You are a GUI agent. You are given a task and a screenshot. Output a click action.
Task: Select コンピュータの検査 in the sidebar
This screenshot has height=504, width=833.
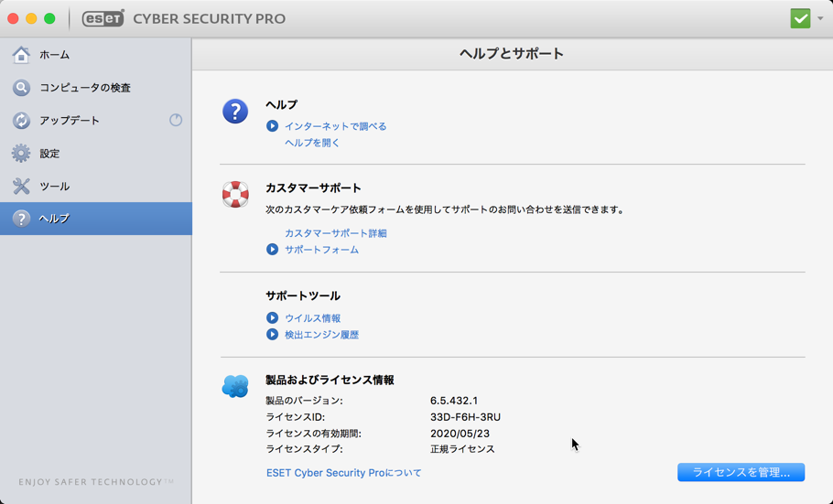click(x=95, y=88)
